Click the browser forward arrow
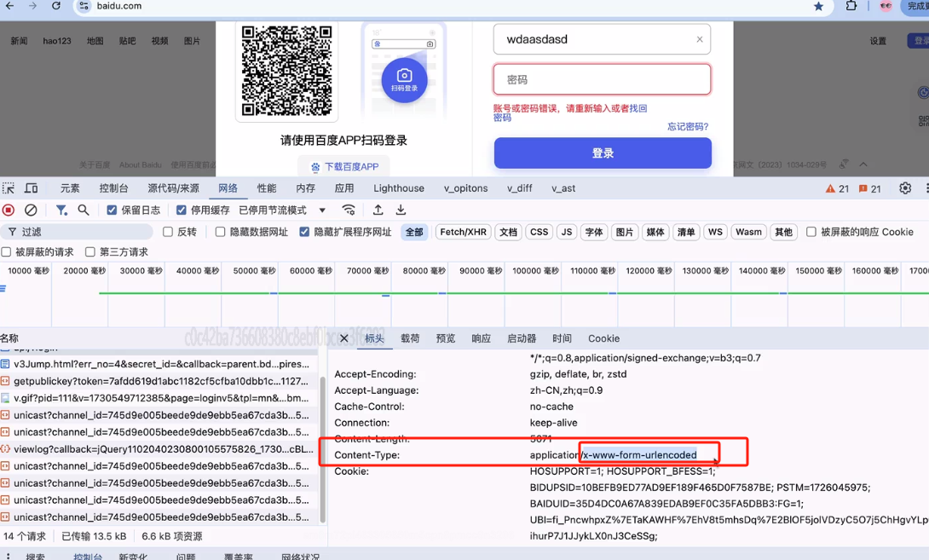The height and width of the screenshot is (560, 929). (x=32, y=6)
